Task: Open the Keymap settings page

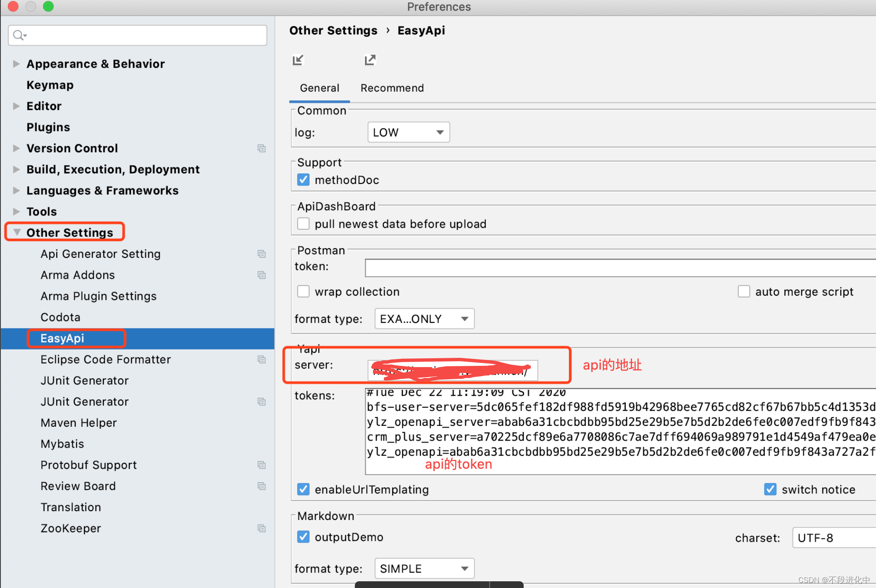Action: point(50,85)
